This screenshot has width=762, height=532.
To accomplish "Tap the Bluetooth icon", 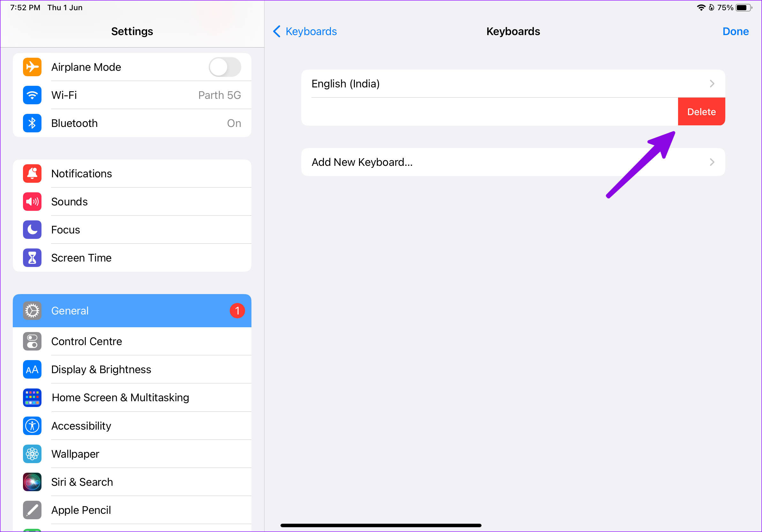I will click(x=32, y=123).
